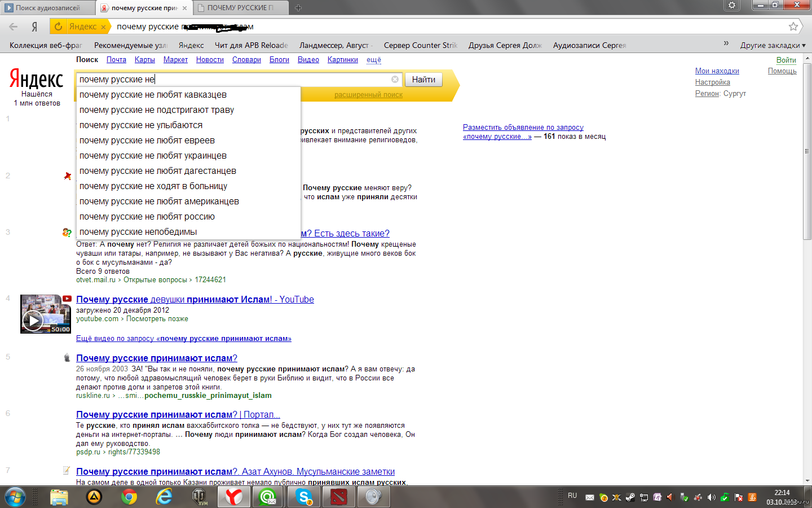Launch Google Chrome from the taskbar
The height and width of the screenshot is (508, 812).
click(x=129, y=497)
